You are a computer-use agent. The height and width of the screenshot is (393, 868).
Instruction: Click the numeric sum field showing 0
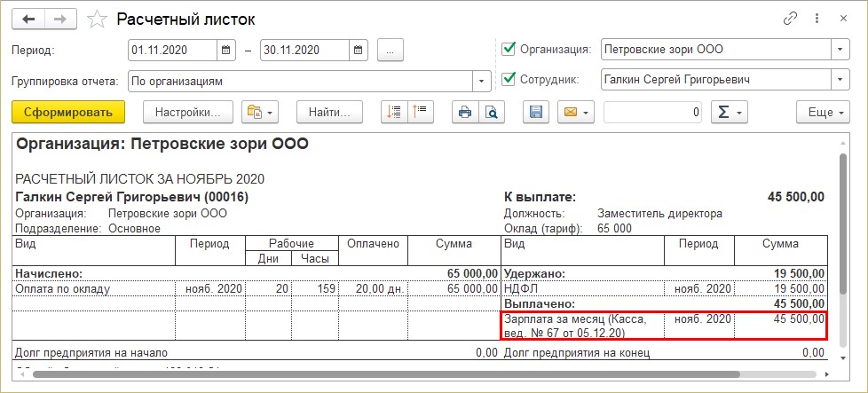tap(652, 112)
